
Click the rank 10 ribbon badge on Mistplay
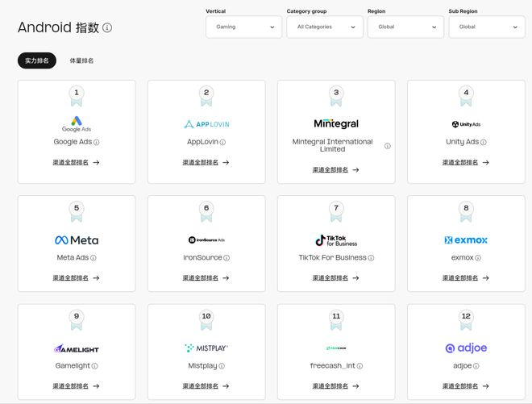coord(206,321)
